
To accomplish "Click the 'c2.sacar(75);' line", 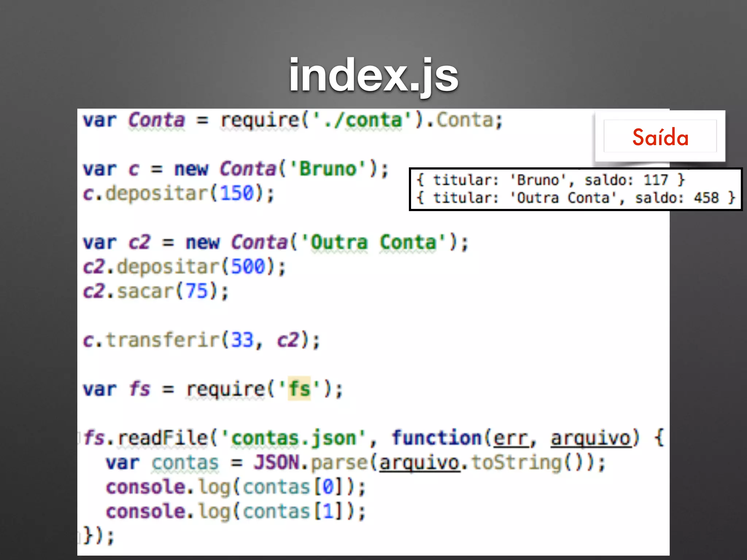I will 155,291.
